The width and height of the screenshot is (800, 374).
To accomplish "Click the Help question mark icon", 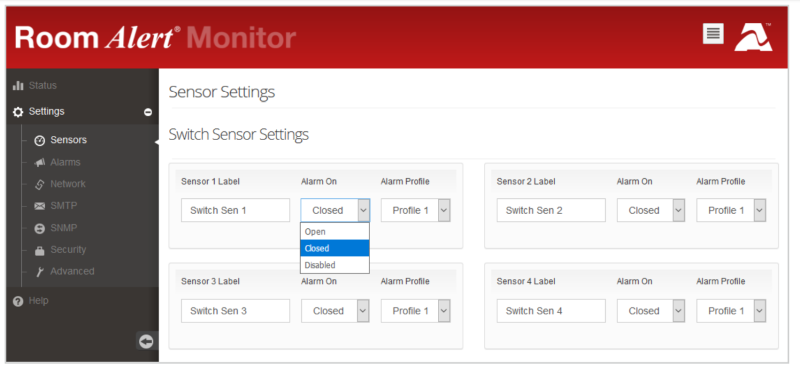I will 18,301.
